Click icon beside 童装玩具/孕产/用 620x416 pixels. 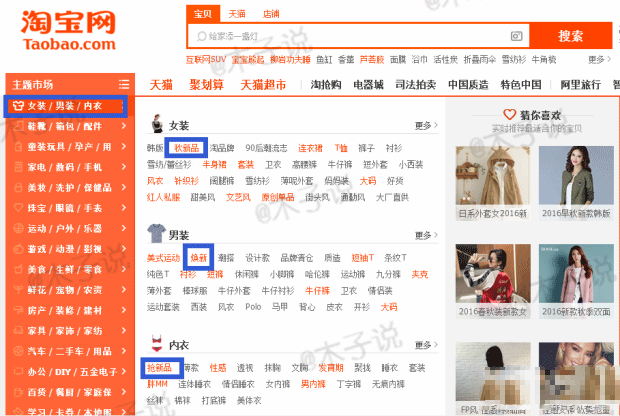pos(18,147)
